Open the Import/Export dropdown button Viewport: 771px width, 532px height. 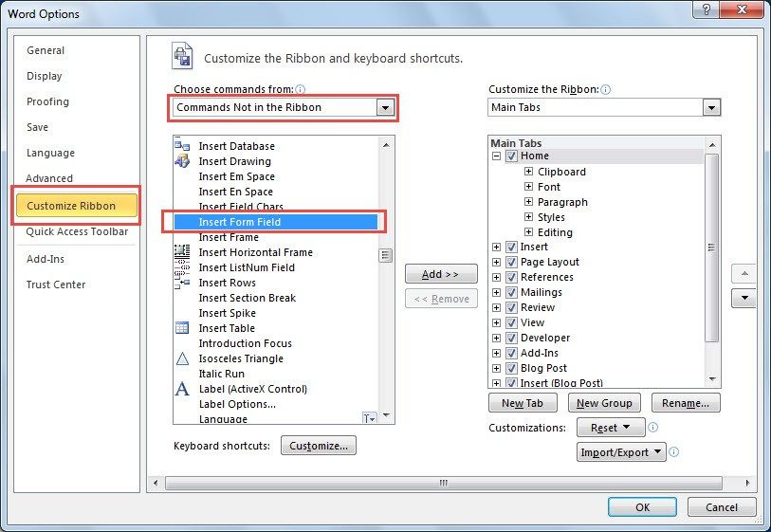point(621,451)
